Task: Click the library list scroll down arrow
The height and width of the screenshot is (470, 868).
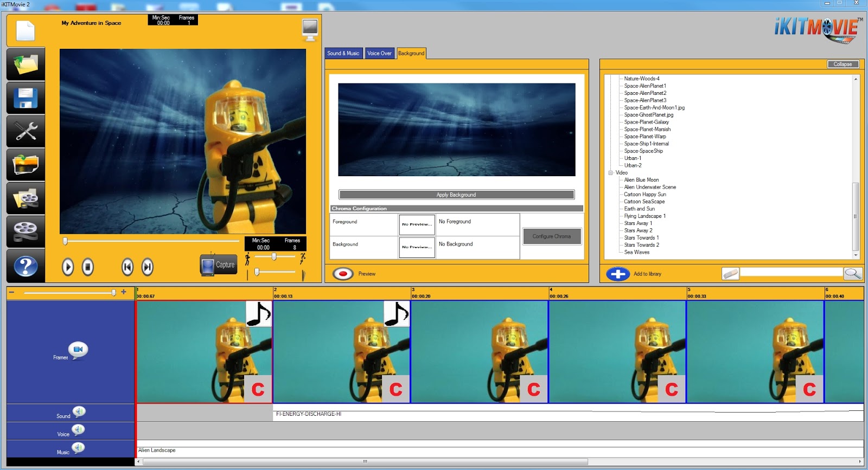Action: click(x=856, y=255)
